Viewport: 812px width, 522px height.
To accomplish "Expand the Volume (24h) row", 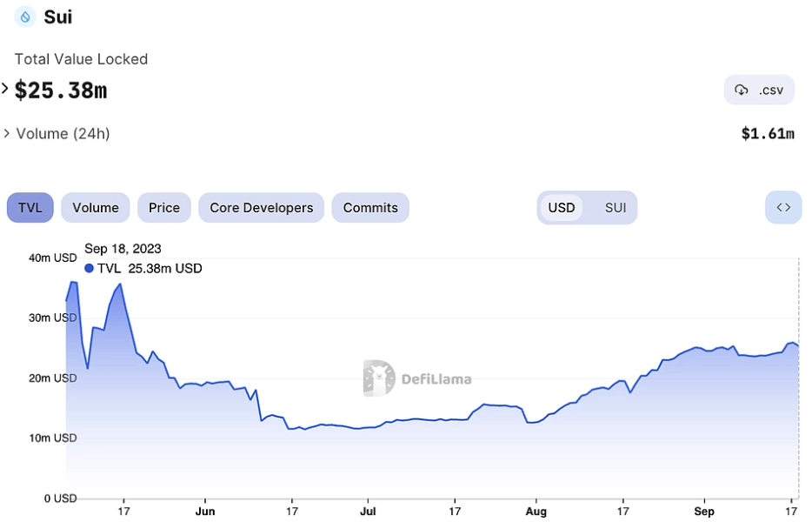I will pyautogui.click(x=57, y=134).
